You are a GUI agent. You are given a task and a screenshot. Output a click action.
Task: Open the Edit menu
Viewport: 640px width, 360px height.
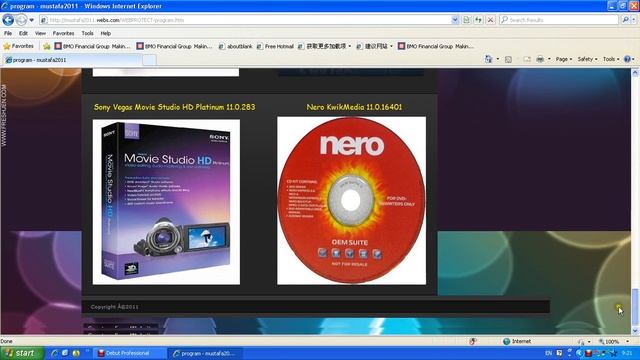tap(23, 33)
